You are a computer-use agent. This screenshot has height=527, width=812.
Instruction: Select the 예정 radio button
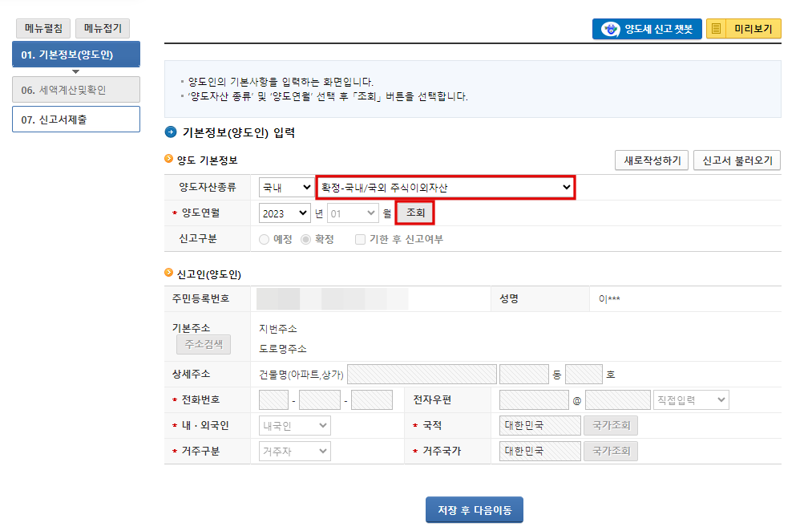coord(266,238)
